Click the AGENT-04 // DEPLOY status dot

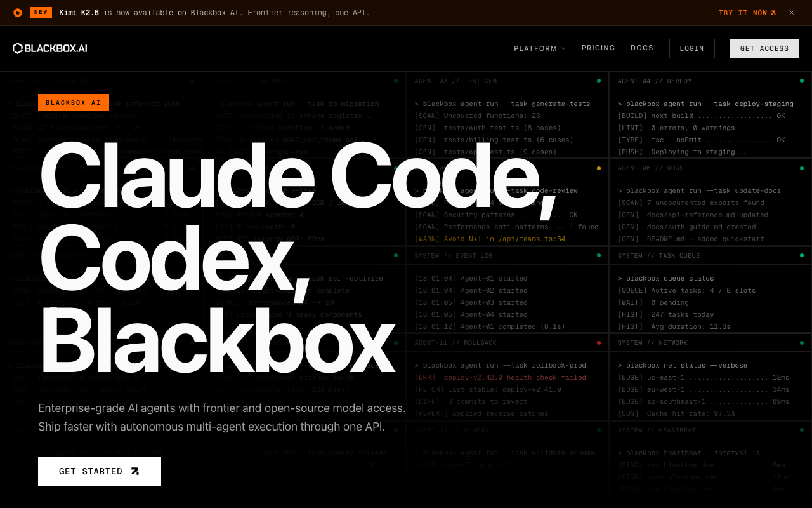click(802, 81)
